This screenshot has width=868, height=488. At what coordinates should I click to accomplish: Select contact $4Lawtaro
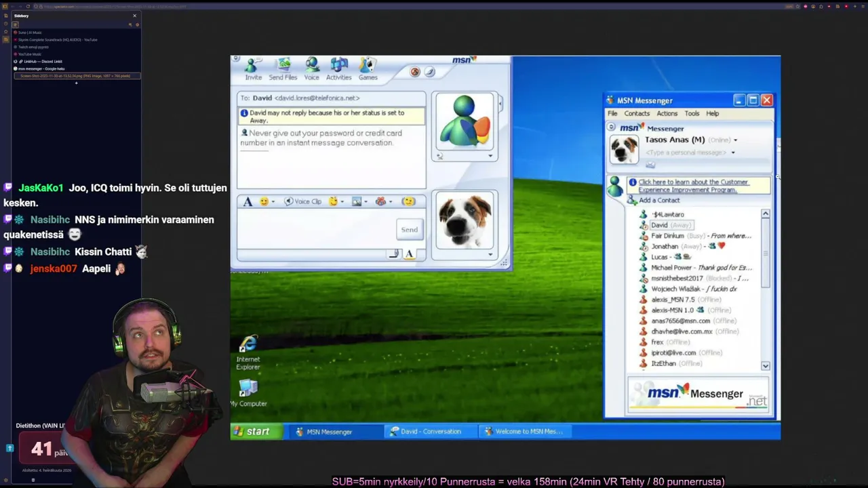click(663, 214)
